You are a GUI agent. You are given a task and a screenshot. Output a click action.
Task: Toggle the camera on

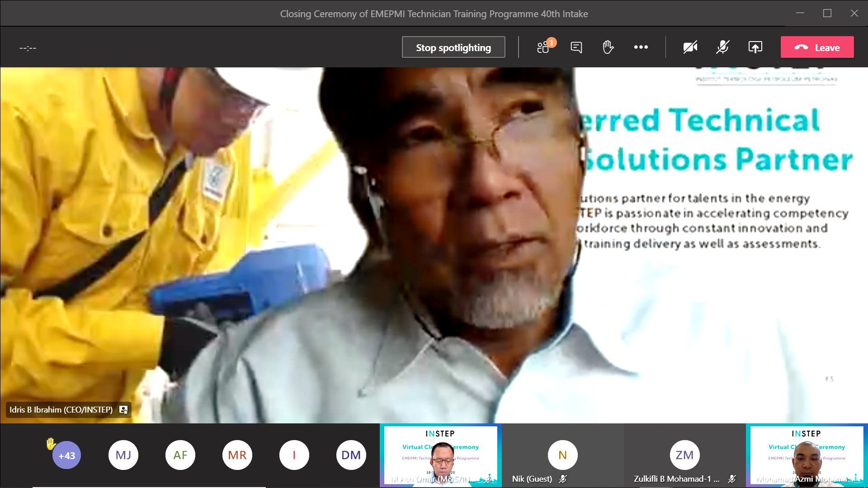690,47
